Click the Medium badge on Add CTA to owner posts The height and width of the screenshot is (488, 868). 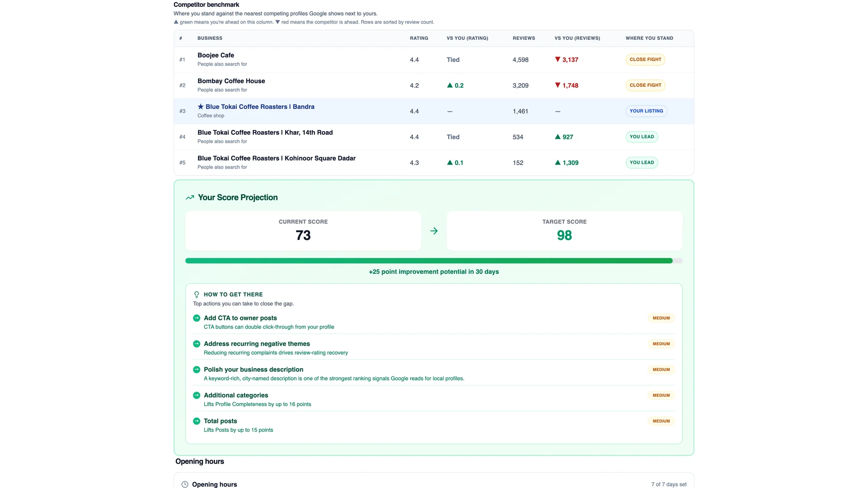[x=661, y=318]
